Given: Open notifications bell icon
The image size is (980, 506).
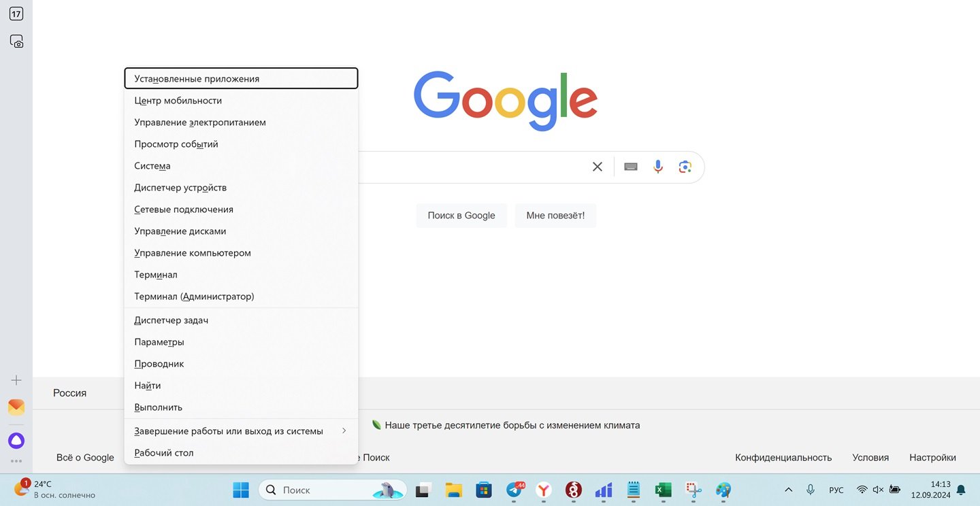Looking at the screenshot, I should pos(961,490).
